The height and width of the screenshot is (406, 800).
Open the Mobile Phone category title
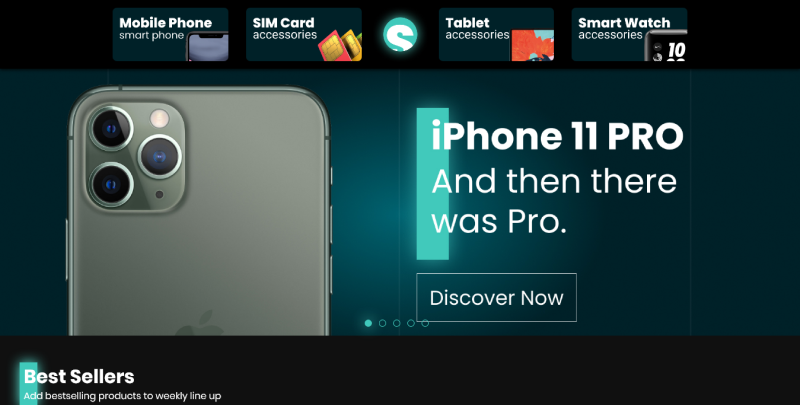165,22
